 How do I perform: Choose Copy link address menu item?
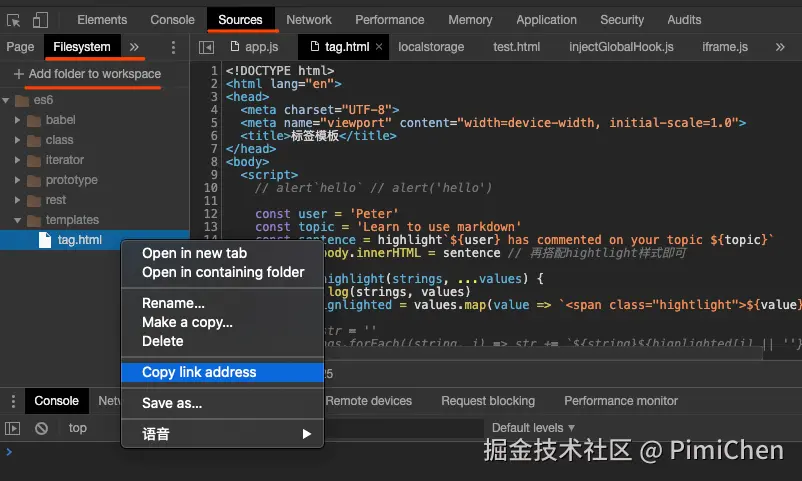pos(222,372)
